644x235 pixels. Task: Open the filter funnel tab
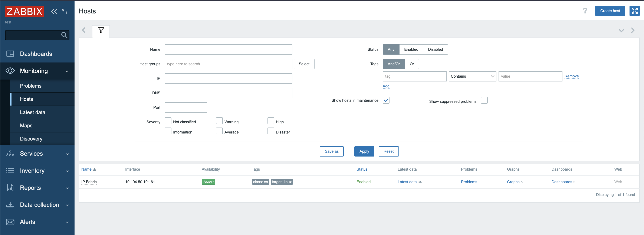click(x=101, y=30)
